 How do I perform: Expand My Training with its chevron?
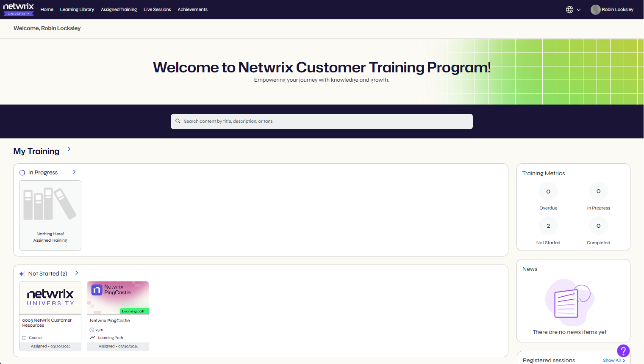[x=69, y=149]
